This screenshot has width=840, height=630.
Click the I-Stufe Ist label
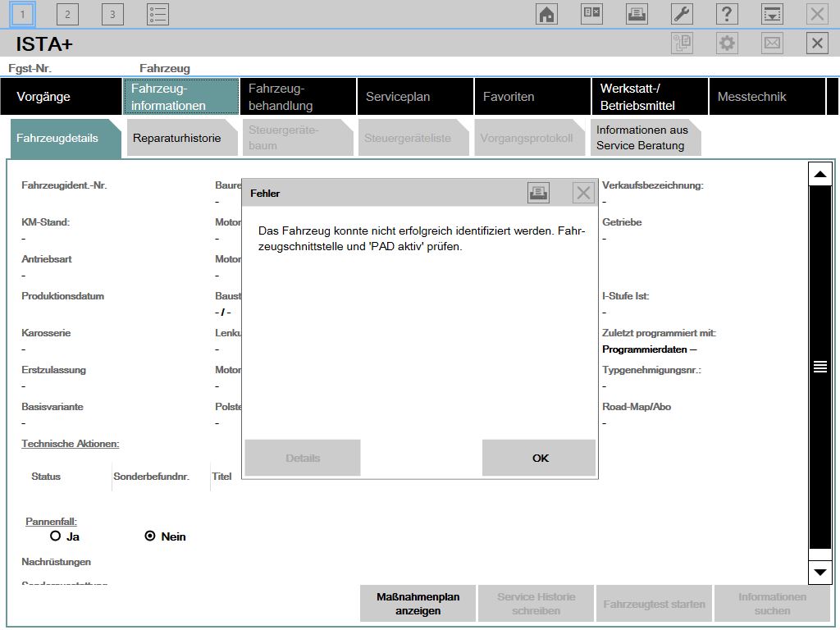coord(626,296)
